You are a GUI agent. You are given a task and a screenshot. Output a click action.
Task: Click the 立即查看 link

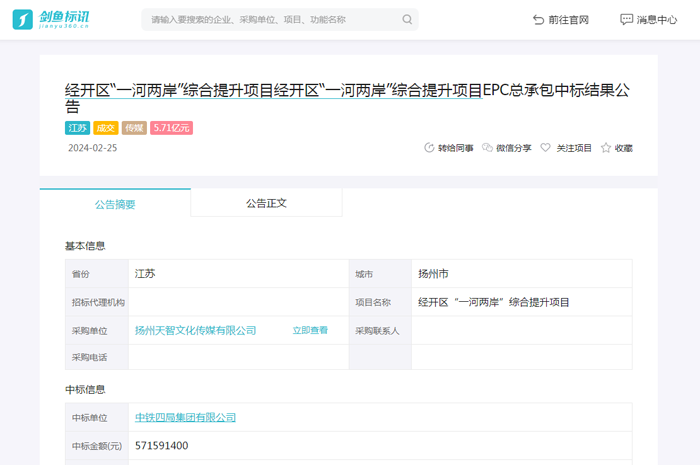[310, 330]
